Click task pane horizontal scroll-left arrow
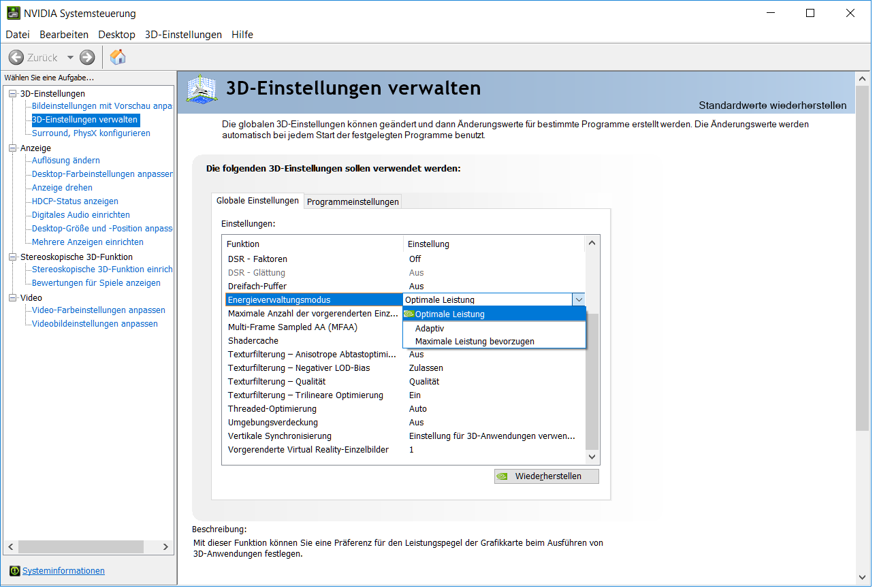Viewport: 879px width, 588px height. pyautogui.click(x=10, y=546)
